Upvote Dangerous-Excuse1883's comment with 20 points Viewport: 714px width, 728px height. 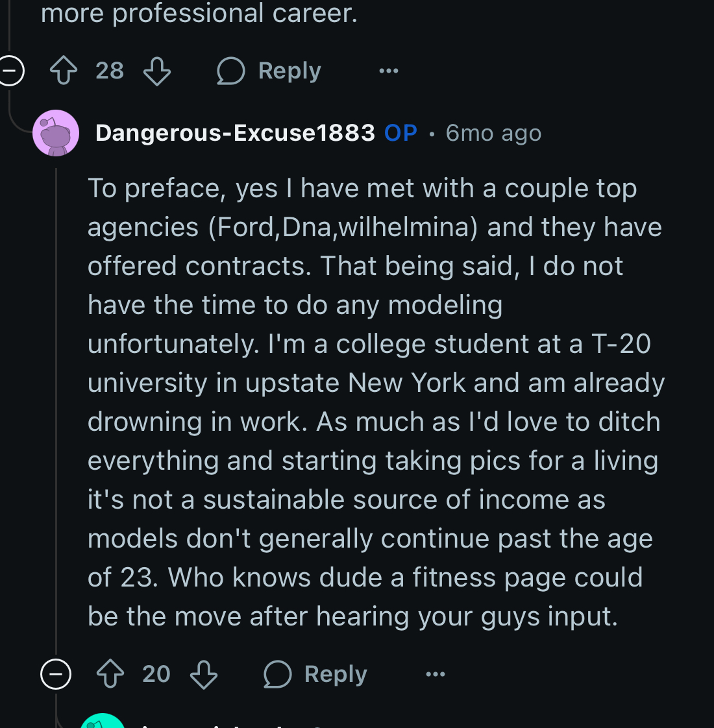point(110,674)
